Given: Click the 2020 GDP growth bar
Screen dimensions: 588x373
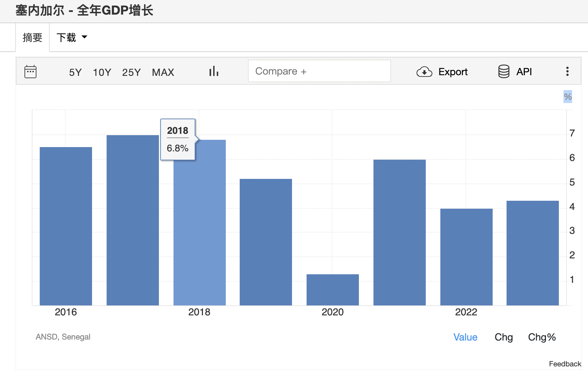Looking at the screenshot, I should pos(332,290).
